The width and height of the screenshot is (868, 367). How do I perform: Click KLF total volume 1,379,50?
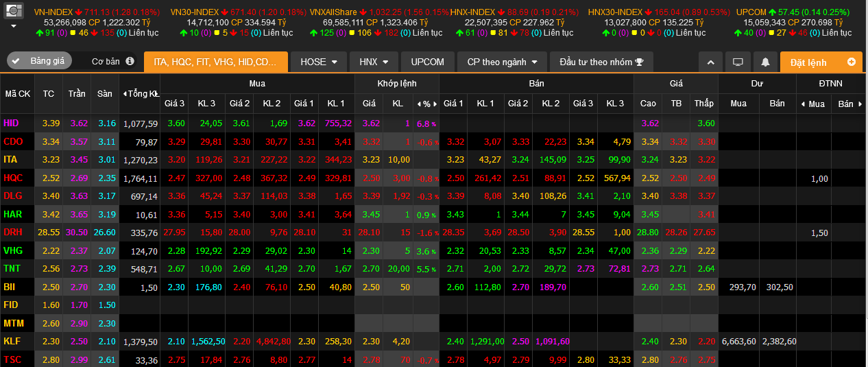(x=141, y=342)
